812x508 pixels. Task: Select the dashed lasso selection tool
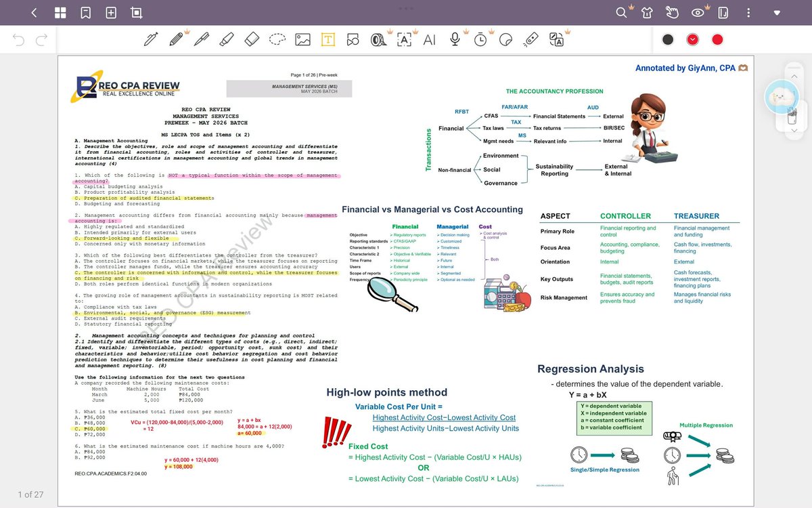277,39
